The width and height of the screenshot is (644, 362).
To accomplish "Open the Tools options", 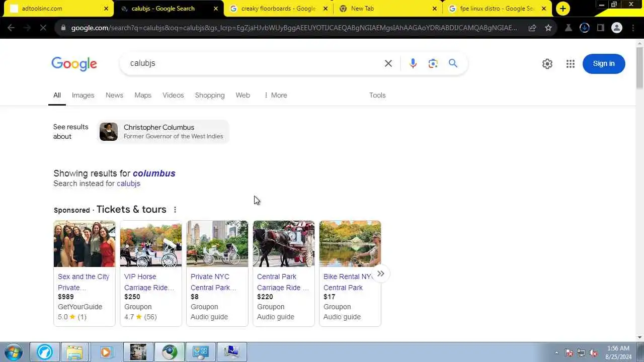I will pyautogui.click(x=377, y=95).
